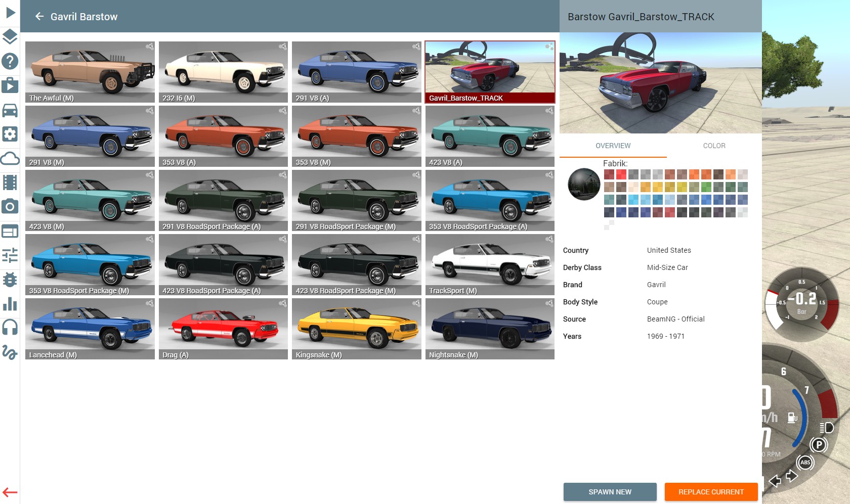The width and height of the screenshot is (850, 504).
Task: Choose the 423 V8 (M) teal car
Action: click(90, 201)
